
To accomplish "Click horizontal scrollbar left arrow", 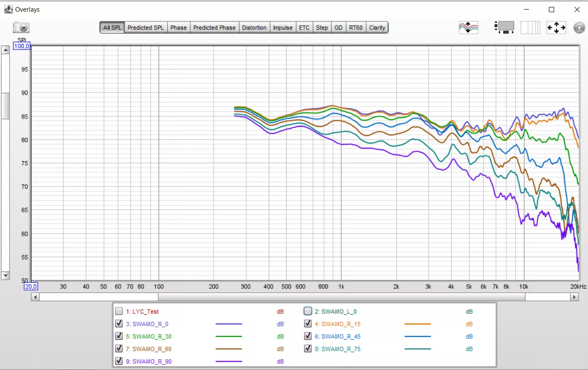I will click(36, 297).
